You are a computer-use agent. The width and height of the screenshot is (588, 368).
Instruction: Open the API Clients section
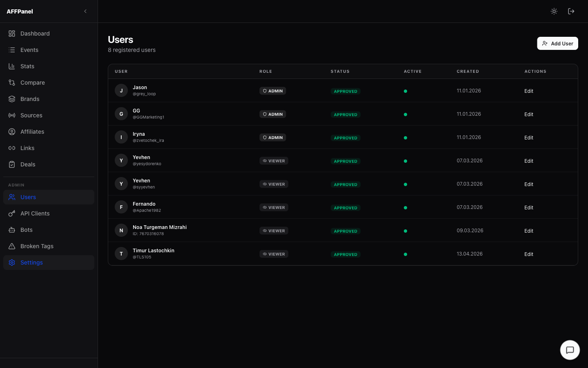click(x=35, y=213)
